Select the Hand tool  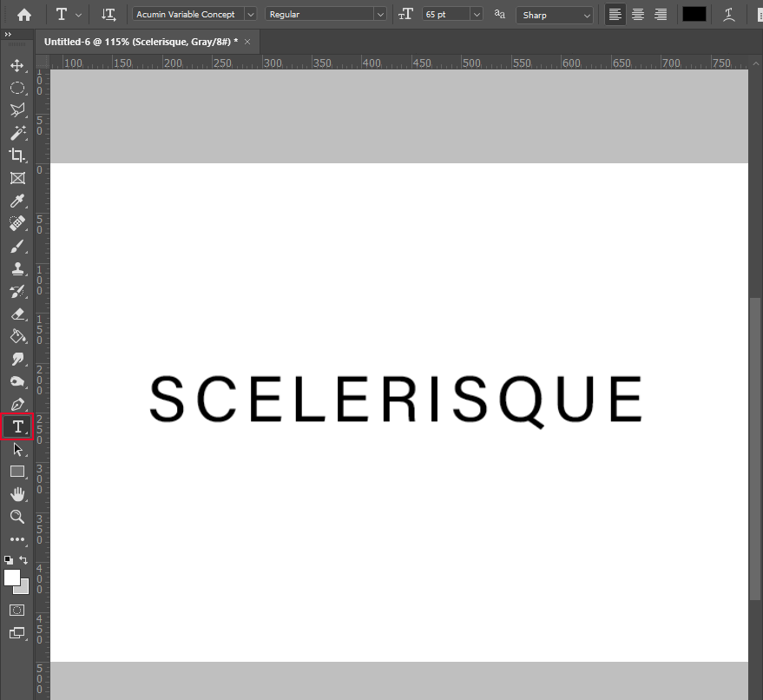(17, 494)
